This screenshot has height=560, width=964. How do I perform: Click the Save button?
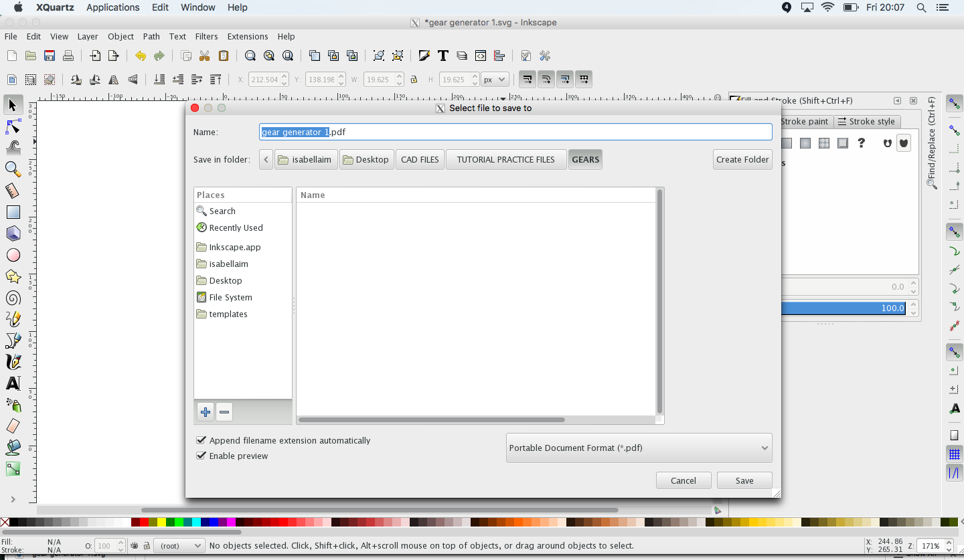744,480
